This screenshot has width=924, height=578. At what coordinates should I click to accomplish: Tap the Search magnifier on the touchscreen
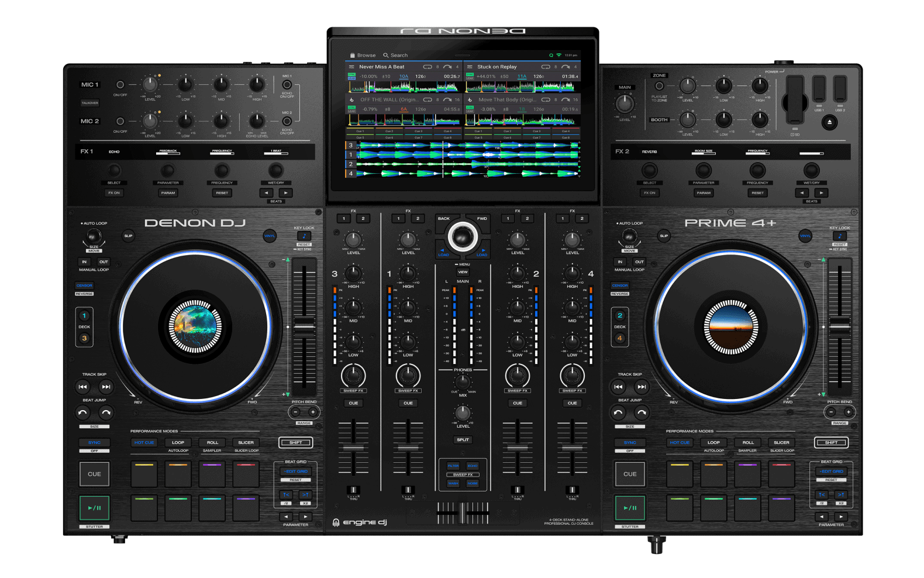point(386,56)
